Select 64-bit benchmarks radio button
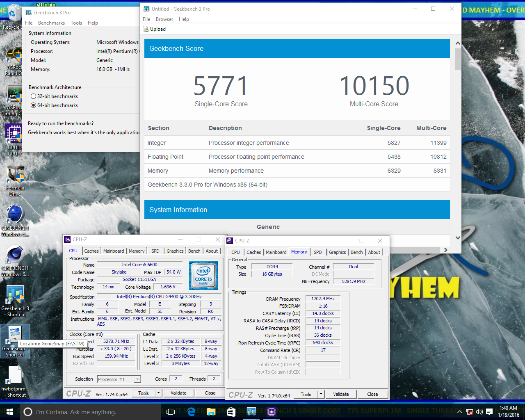 pyautogui.click(x=34, y=105)
